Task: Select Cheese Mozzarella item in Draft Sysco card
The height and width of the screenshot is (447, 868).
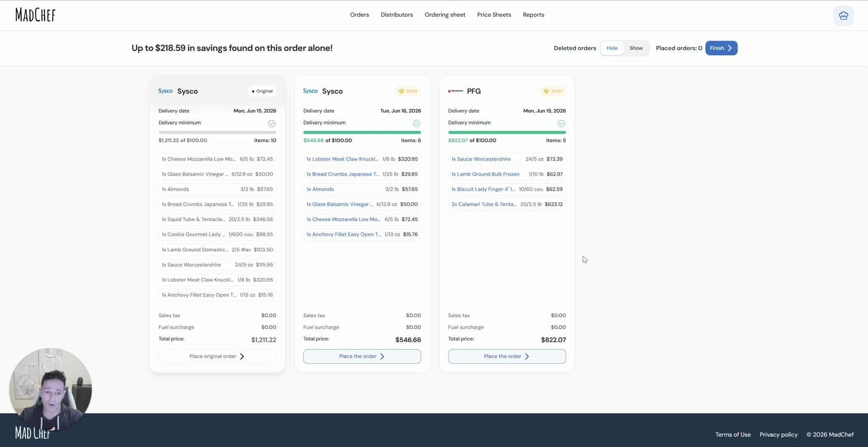Action: 362,219
